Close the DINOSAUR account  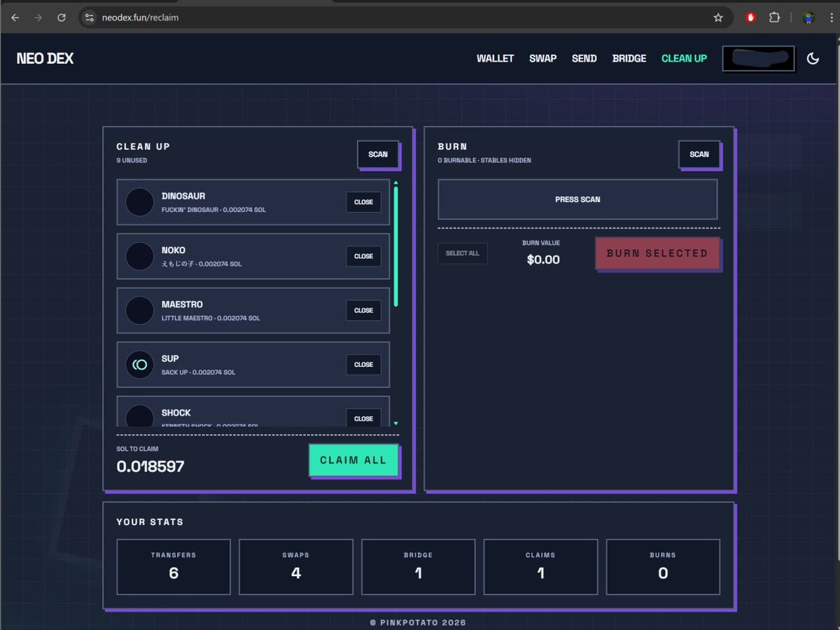tap(363, 202)
